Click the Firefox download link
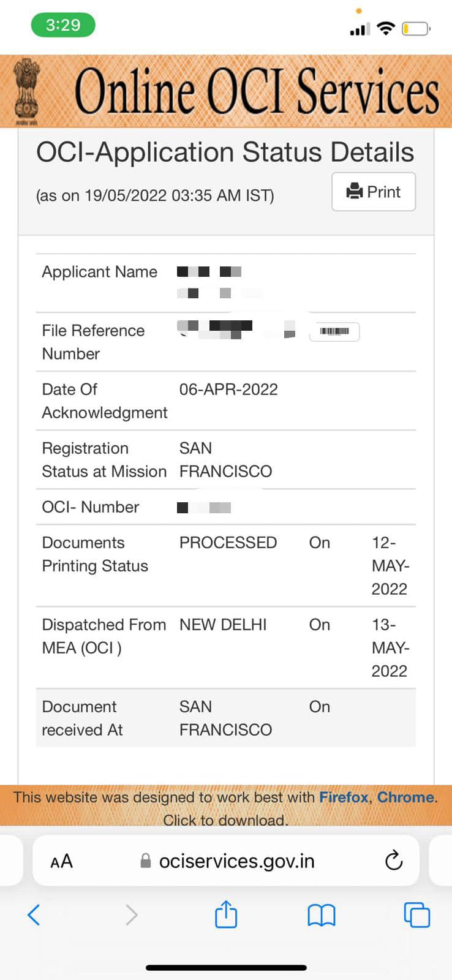Image resolution: width=452 pixels, height=980 pixels. (344, 797)
